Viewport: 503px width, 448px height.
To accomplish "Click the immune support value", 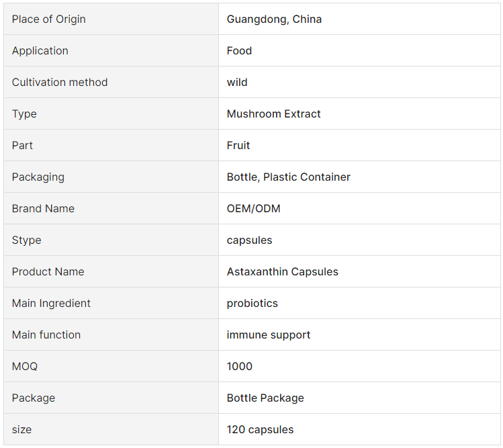I will point(269,334).
